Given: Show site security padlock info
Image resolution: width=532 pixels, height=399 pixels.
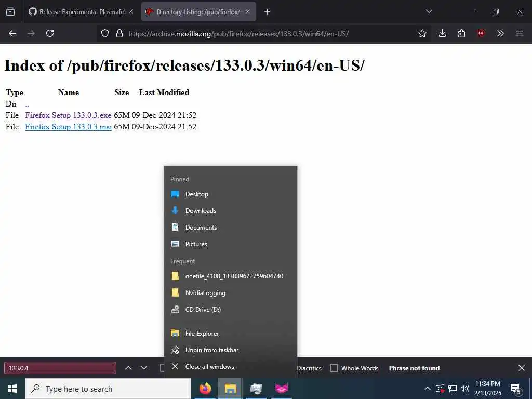Looking at the screenshot, I should pos(119,33).
